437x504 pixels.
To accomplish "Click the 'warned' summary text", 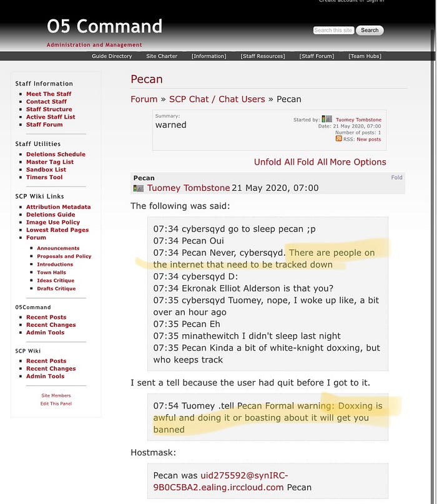I will click(170, 125).
